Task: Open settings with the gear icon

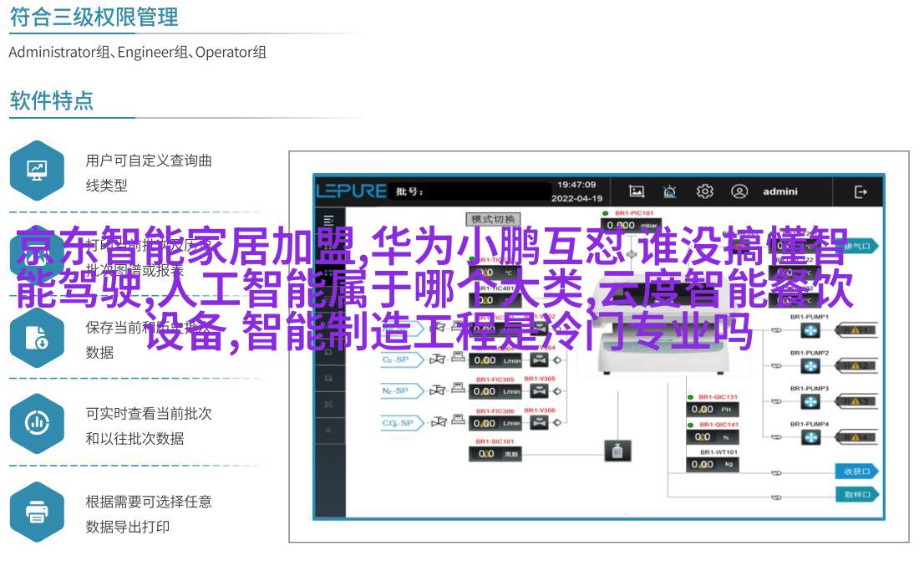Action: pyautogui.click(x=705, y=191)
